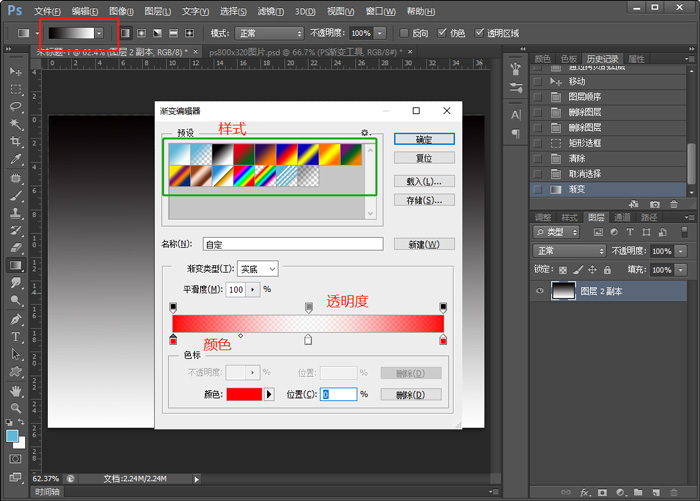Select the Brush tool

point(16,195)
